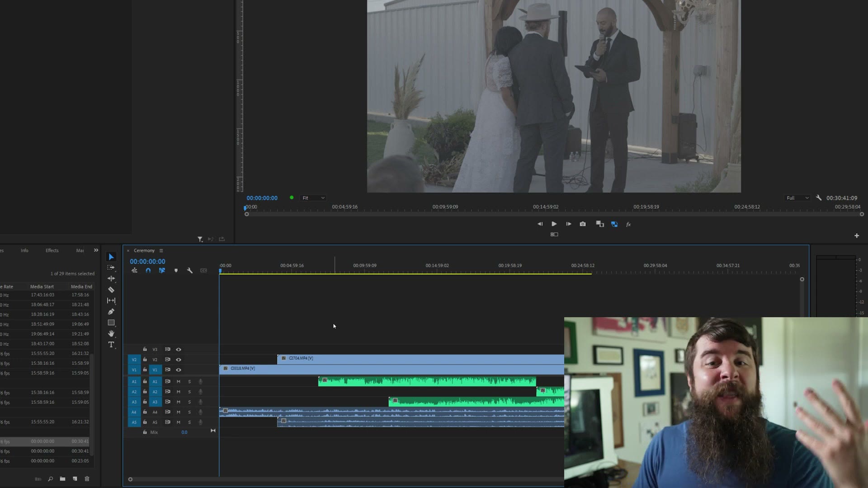This screenshot has width=868, height=488.
Task: Enable voice-over record on A2
Action: (x=201, y=392)
